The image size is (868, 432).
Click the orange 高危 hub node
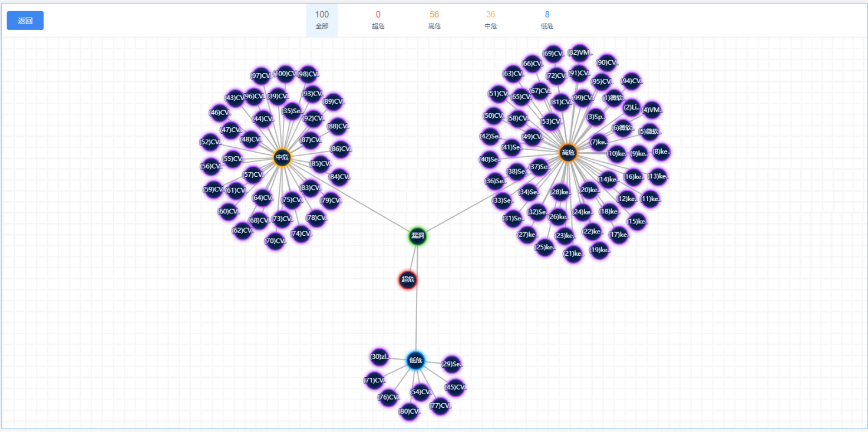pos(568,153)
